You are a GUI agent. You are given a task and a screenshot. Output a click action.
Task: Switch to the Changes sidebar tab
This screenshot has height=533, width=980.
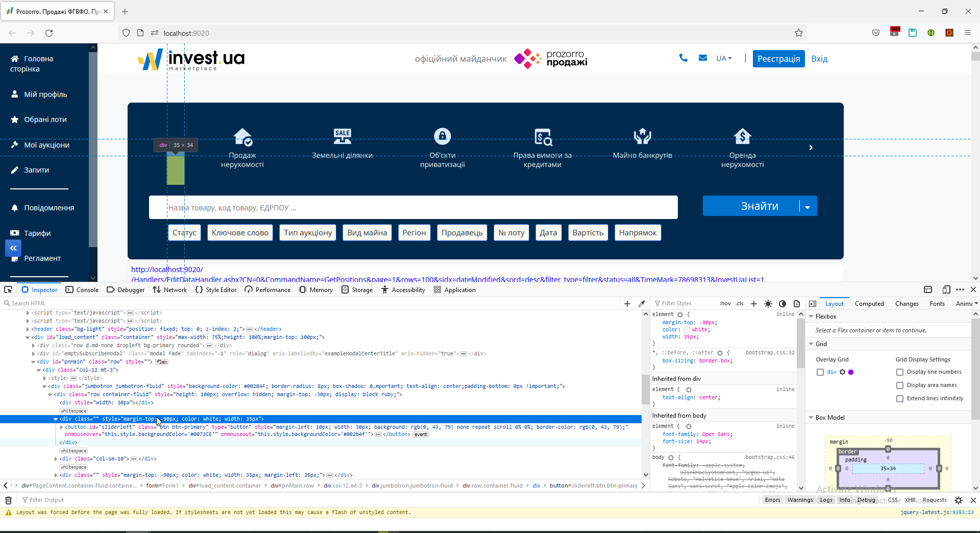[x=906, y=303]
